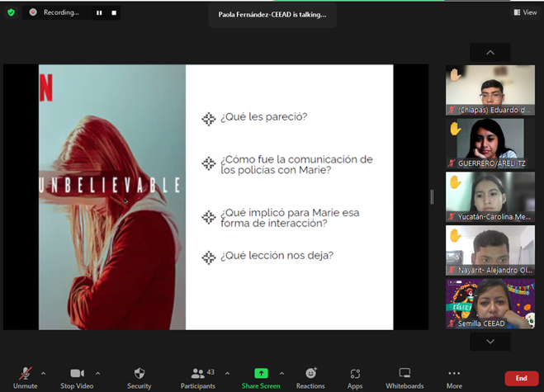Click slide text '¿Cómo fue la comunicación de los policías con Marie?'
Viewport: 544px width, 392px height.
[x=296, y=165]
